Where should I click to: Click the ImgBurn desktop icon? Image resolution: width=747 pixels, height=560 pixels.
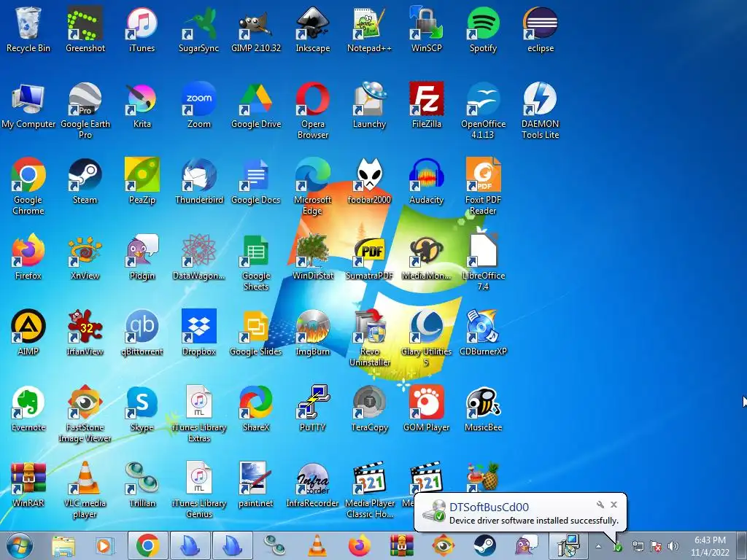(312, 332)
